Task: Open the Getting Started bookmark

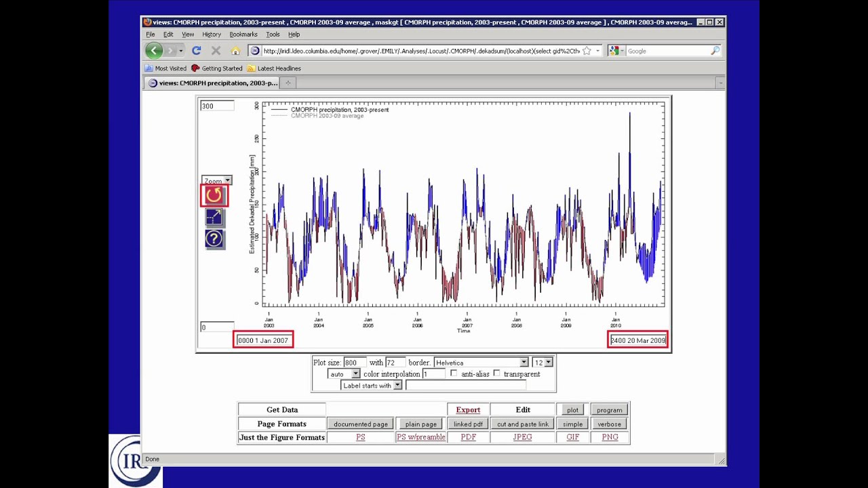Action: pos(216,68)
